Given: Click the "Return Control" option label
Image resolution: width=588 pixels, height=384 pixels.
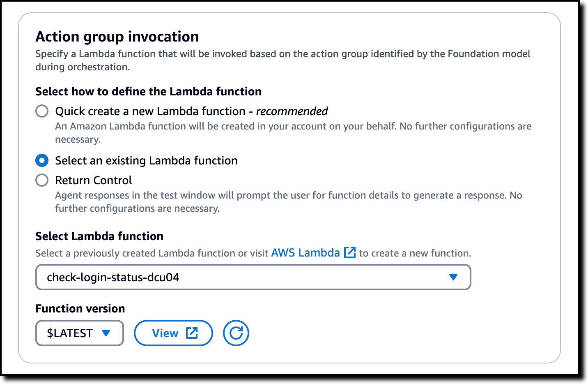Looking at the screenshot, I should pos(94,180).
